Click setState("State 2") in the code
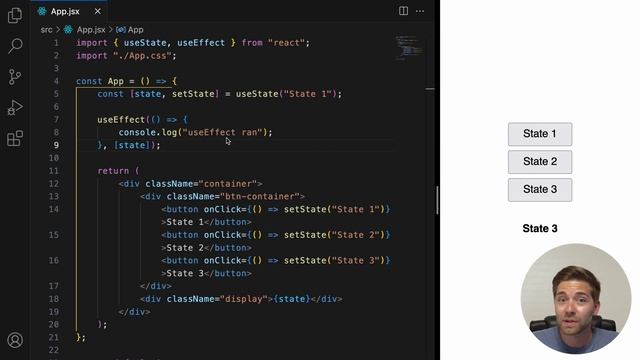640x360 pixels. [334, 235]
